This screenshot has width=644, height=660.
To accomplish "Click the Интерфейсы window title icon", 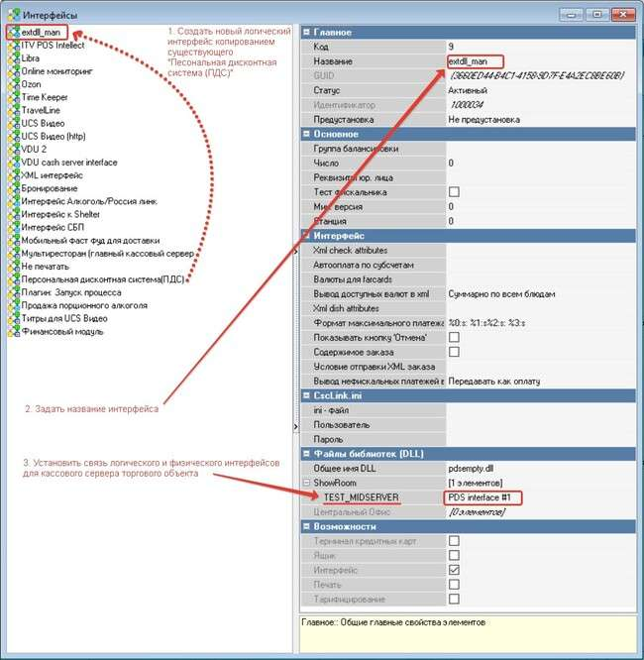I will (12, 14).
